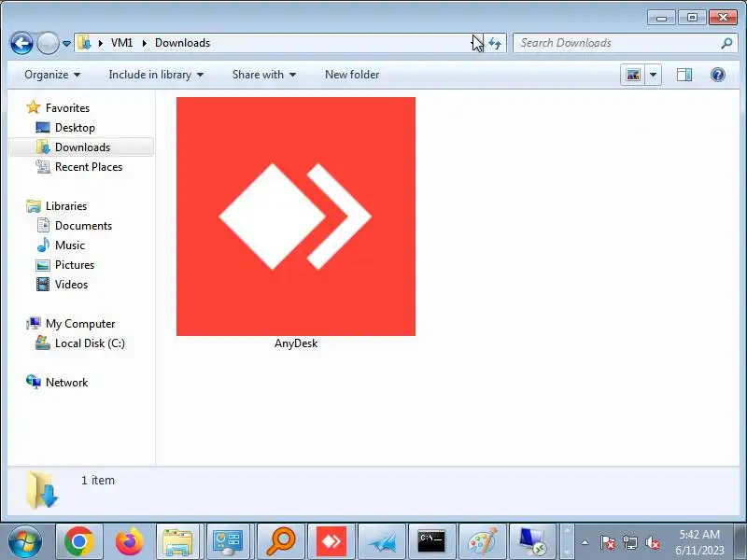Open the Action Center flag icon

[608, 542]
